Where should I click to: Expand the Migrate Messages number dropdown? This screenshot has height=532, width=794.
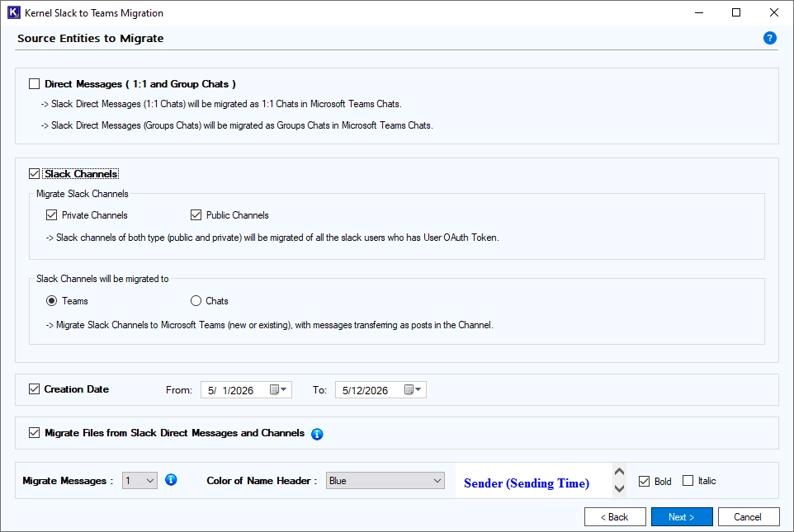click(x=139, y=480)
